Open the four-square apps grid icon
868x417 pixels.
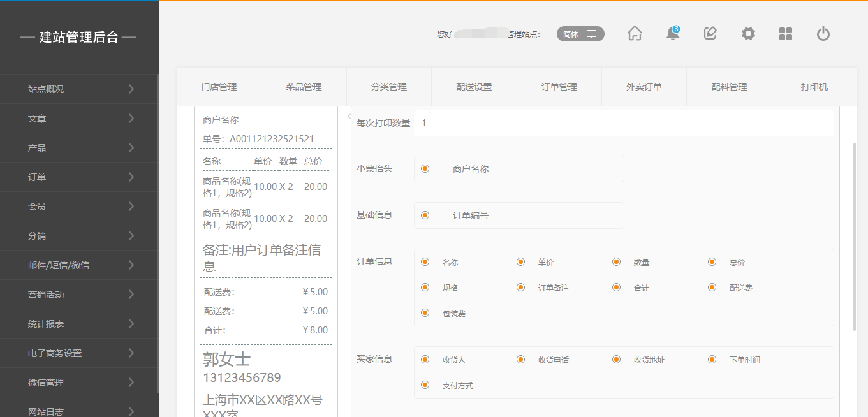tap(786, 34)
